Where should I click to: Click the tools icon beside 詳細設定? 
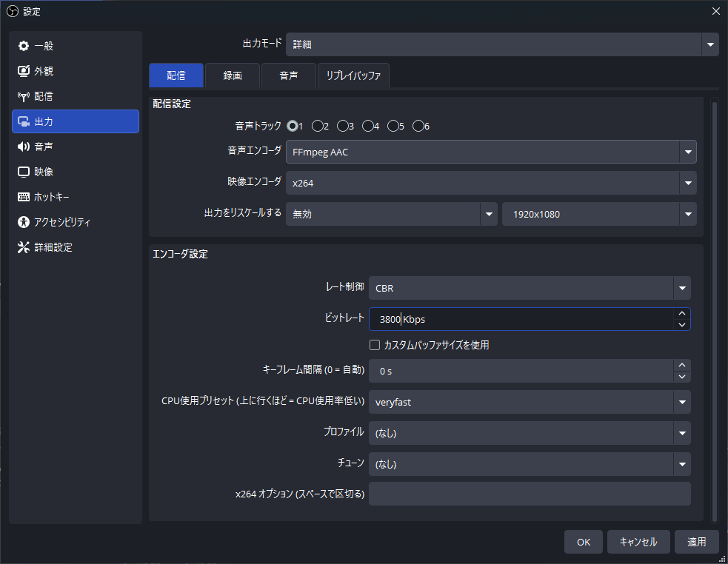click(23, 247)
